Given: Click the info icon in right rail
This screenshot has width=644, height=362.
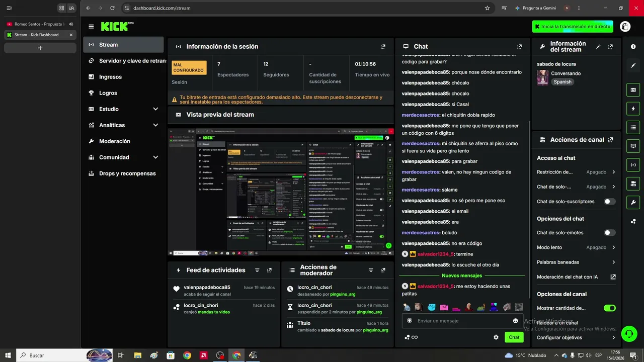Looking at the screenshot, I should (633, 47).
